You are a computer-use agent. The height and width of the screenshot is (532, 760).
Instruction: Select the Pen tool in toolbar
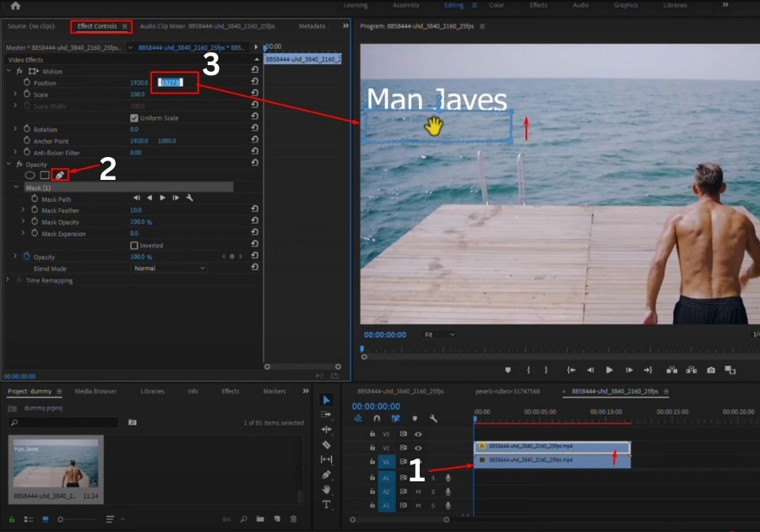click(326, 475)
